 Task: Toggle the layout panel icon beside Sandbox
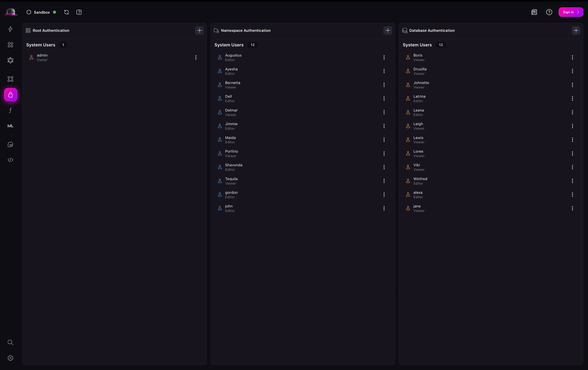[79, 12]
